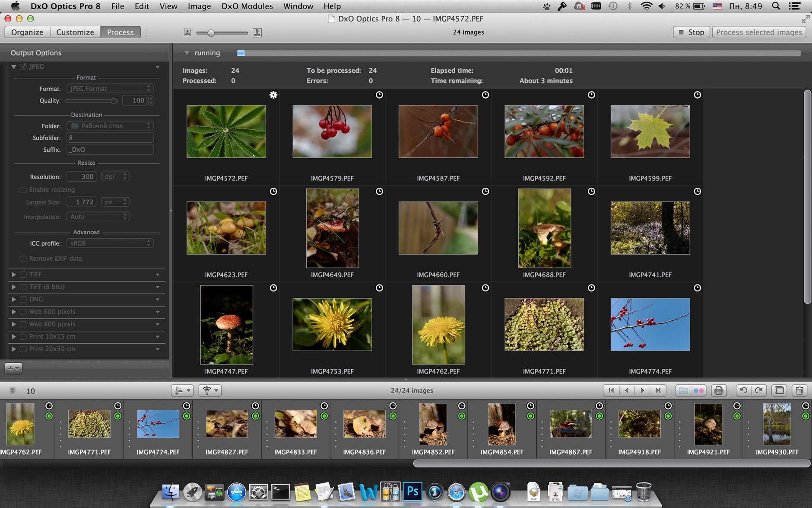Switch to the Organize tab
The image size is (812, 508).
tap(27, 32)
